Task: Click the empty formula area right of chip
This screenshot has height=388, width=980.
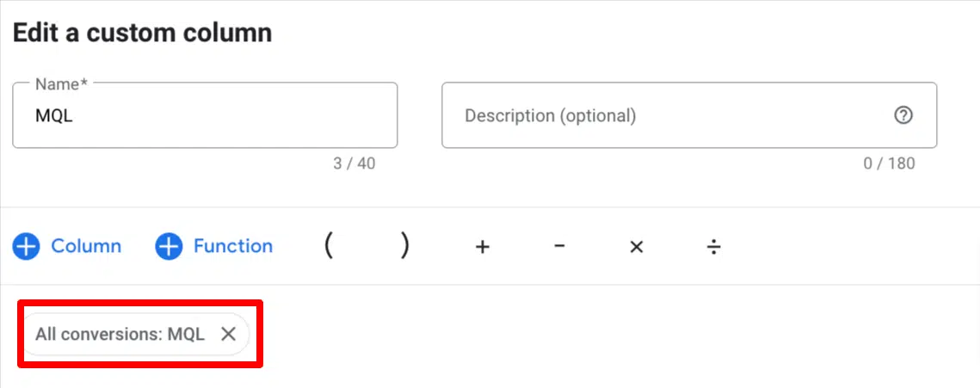Action: tap(602, 335)
